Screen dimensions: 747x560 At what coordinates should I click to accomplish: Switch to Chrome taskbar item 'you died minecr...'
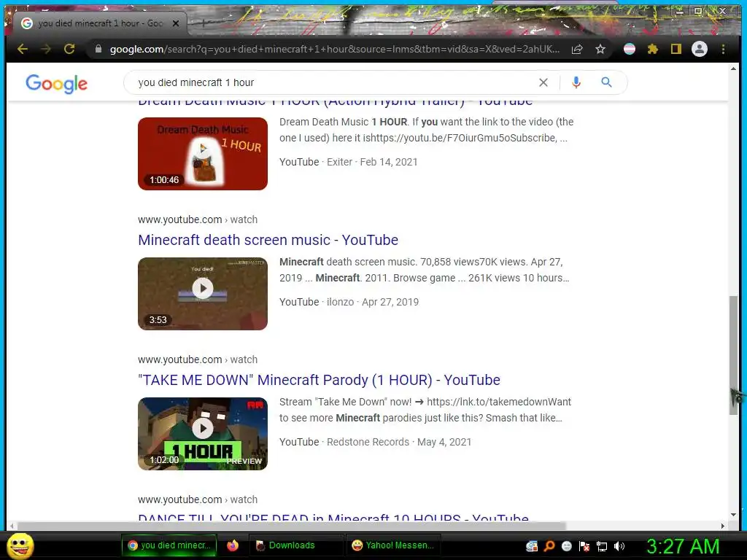pos(169,545)
